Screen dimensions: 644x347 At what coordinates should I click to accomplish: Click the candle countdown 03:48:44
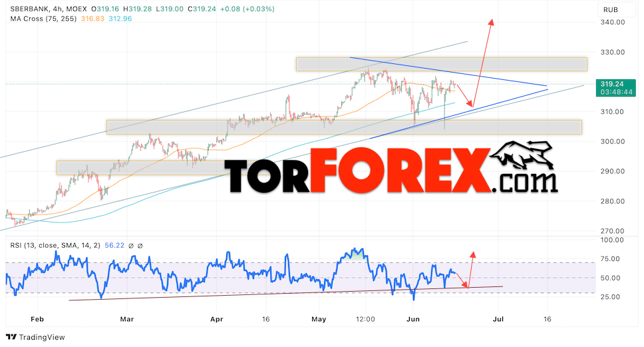click(617, 92)
